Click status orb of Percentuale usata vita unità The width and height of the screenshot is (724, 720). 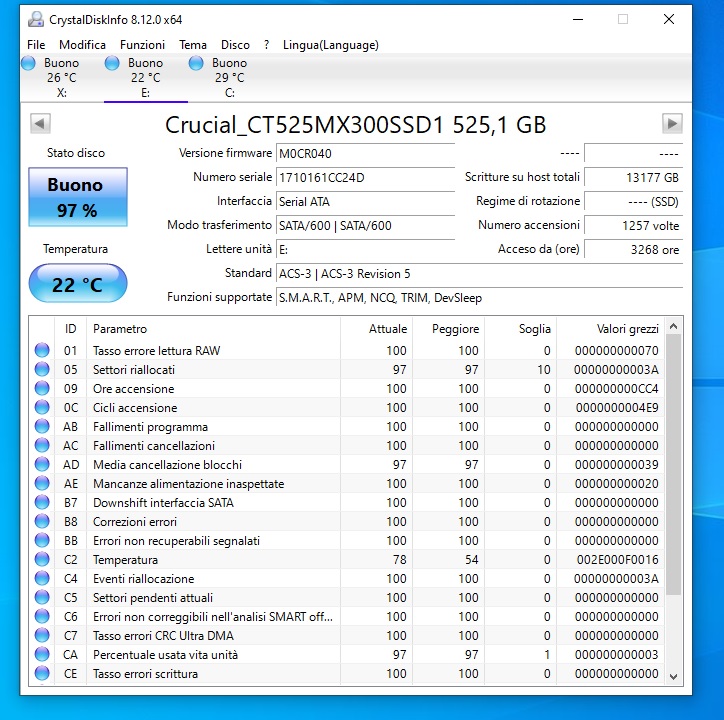click(42, 654)
